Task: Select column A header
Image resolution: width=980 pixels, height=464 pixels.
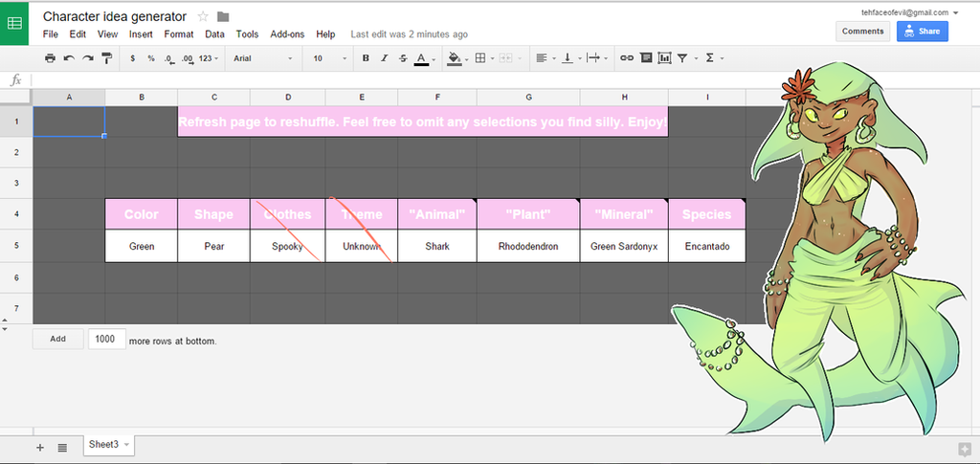Action: click(69, 97)
